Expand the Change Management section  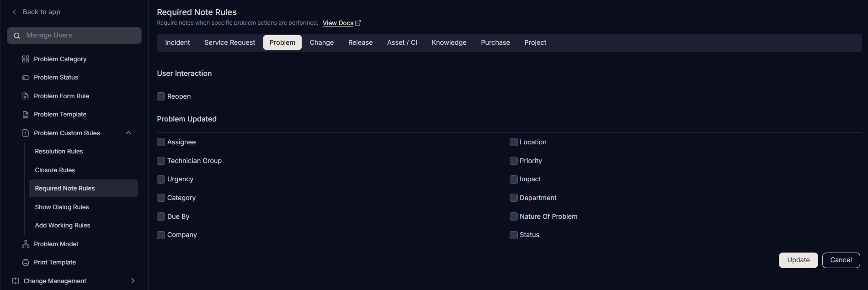[x=133, y=281]
